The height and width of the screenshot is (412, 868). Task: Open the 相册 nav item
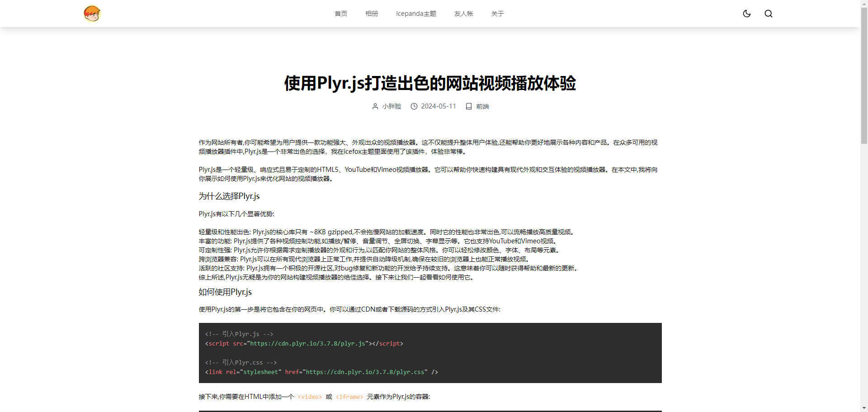(x=371, y=14)
